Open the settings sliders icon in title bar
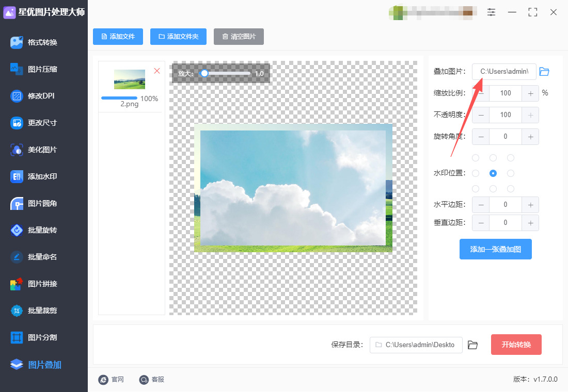568x392 pixels. point(491,12)
